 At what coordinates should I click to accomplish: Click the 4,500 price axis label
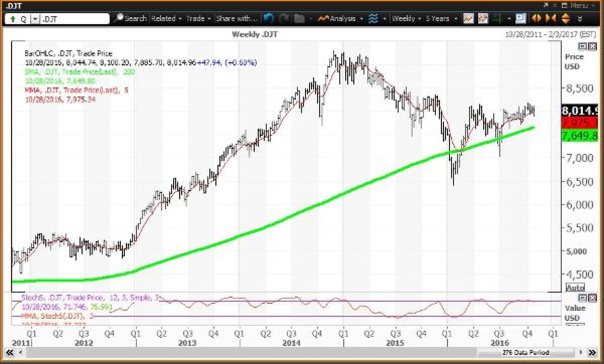[580, 275]
